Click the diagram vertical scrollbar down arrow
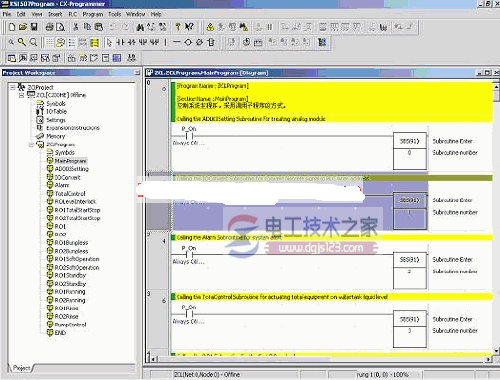The image size is (500, 380). pos(496,351)
